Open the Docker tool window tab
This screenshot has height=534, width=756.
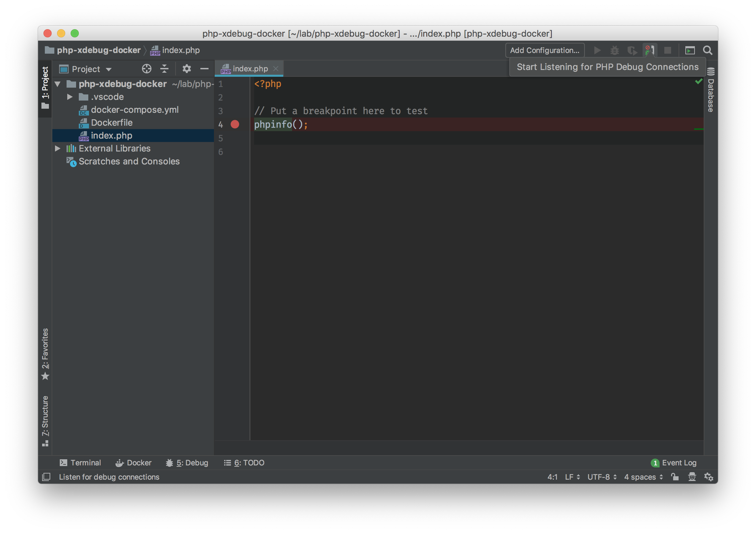[133, 463]
